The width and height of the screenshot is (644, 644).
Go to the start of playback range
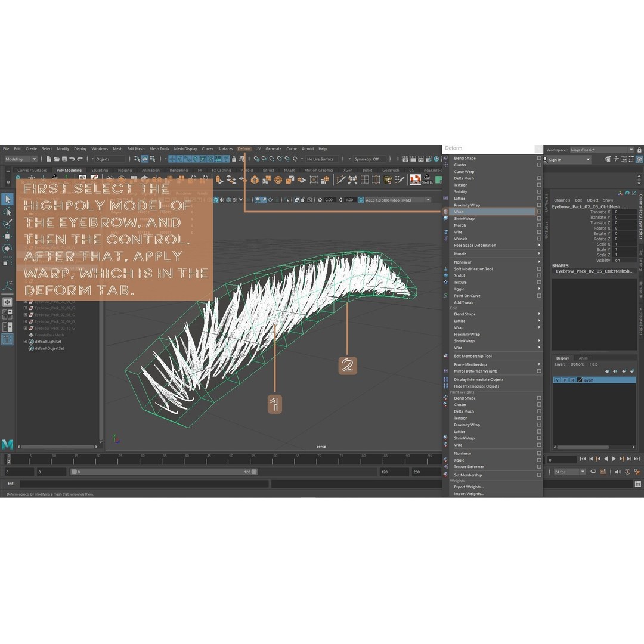point(583,459)
